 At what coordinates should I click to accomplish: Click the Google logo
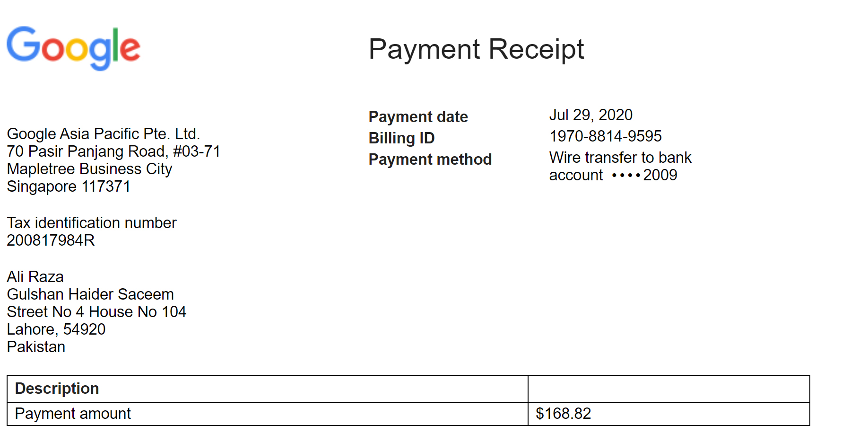click(74, 48)
